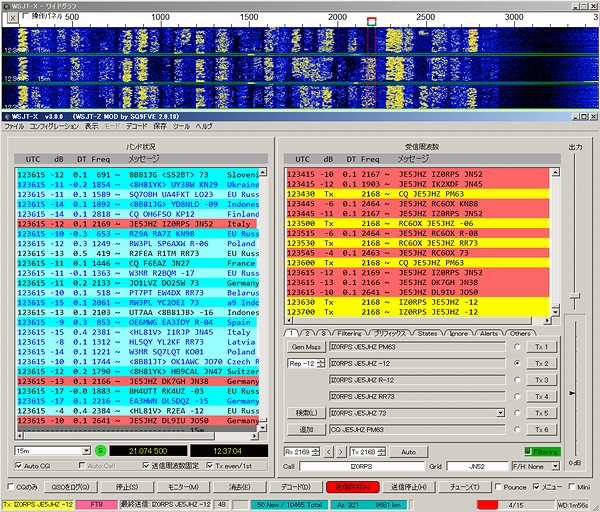Click the モニター(M) button
This screenshot has height=512, width=600.
click(183, 487)
